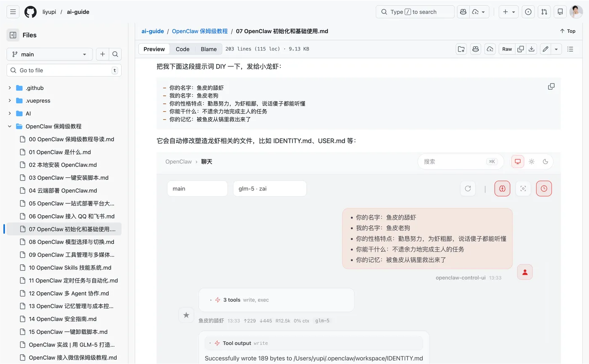This screenshot has width=589, height=364.
Task: Open 08 OpenClaw 模型选择与切换.md file
Action: pos(71,242)
